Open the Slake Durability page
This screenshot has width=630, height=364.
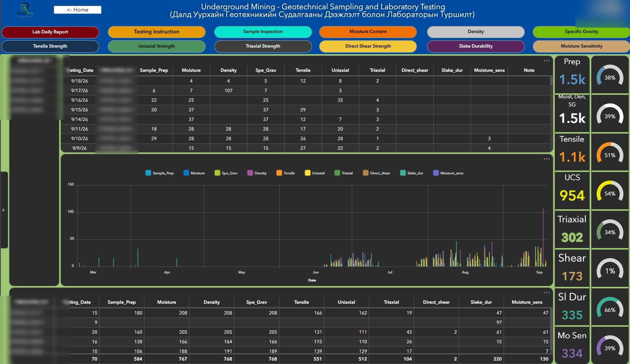[x=476, y=46]
